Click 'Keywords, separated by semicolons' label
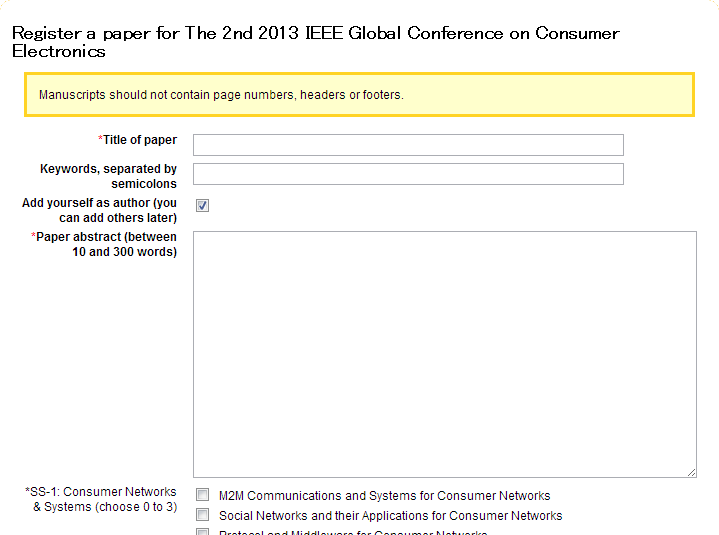 pyautogui.click(x=108, y=176)
